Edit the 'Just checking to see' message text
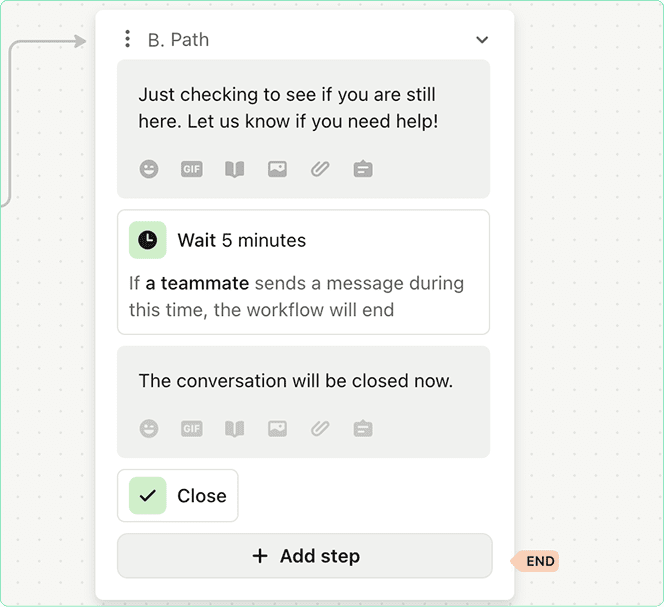This screenshot has width=664, height=607. coord(288,108)
